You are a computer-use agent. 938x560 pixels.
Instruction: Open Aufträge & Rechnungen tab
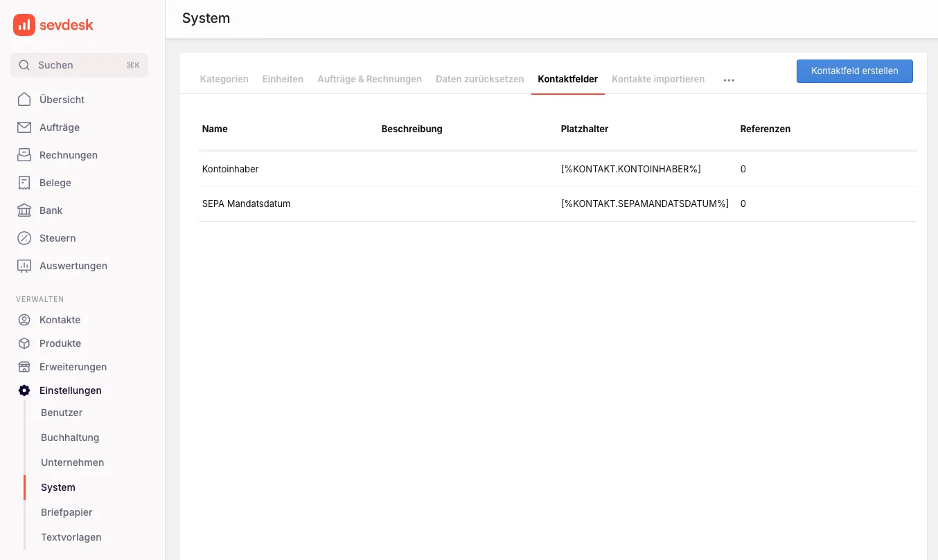(x=370, y=79)
